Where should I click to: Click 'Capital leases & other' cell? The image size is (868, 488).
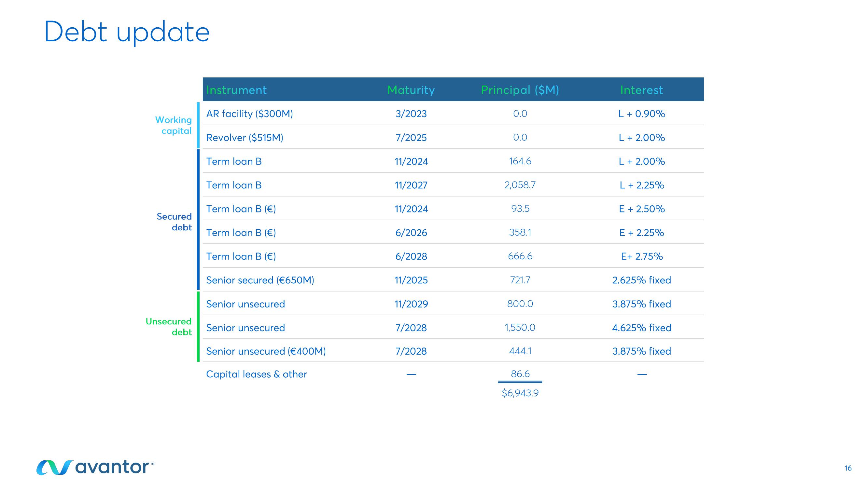[257, 374]
